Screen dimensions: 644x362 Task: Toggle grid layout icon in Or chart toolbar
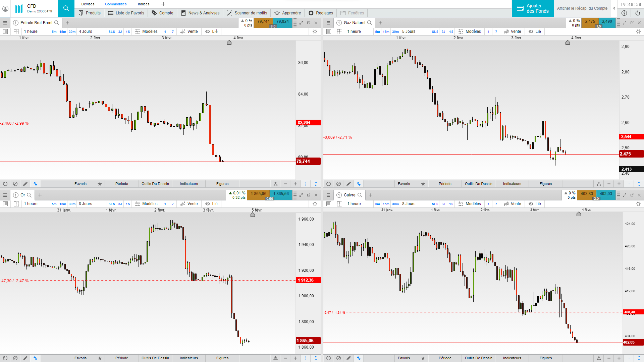tap(16, 204)
